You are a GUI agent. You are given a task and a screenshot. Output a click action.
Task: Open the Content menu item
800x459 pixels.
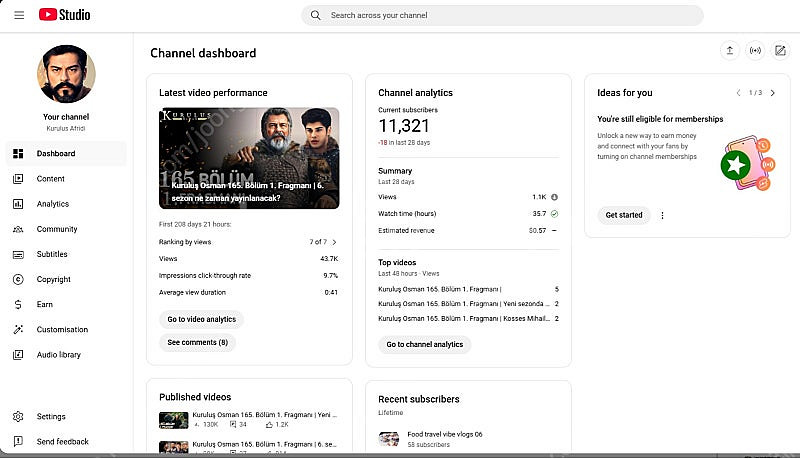point(66,179)
